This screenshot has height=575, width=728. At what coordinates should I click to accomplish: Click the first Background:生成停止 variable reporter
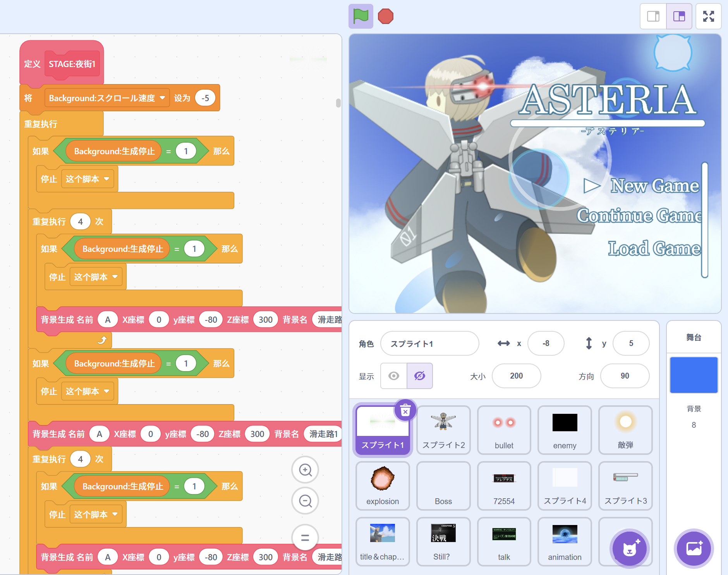click(x=114, y=151)
